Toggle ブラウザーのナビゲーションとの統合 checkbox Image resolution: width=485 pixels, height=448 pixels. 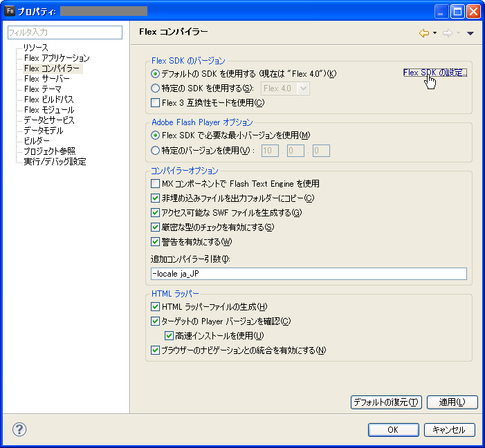click(x=155, y=351)
